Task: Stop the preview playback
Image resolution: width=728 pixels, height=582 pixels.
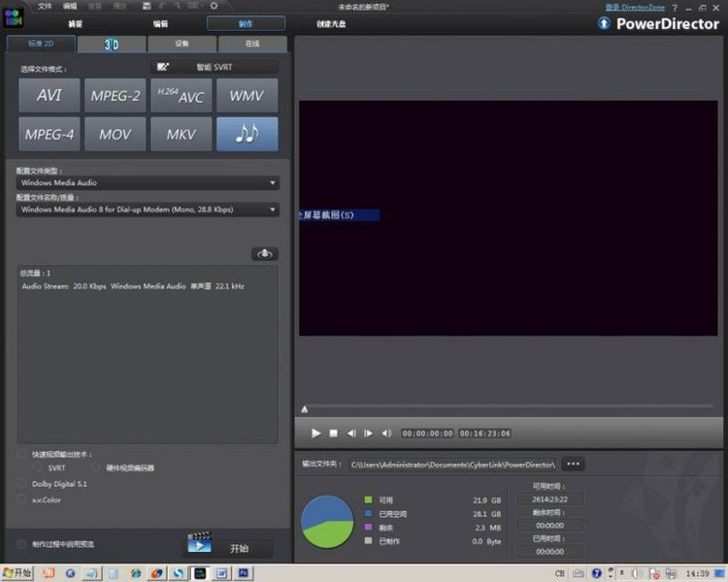Action: click(x=333, y=433)
